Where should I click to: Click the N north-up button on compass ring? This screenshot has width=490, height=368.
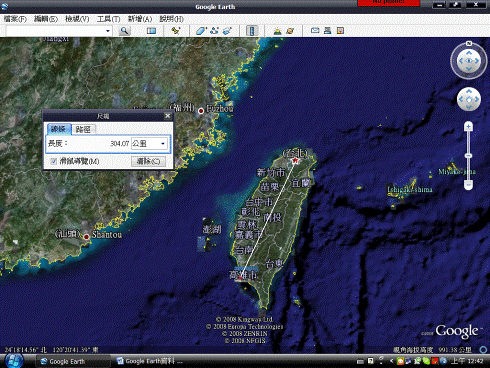coord(469,44)
